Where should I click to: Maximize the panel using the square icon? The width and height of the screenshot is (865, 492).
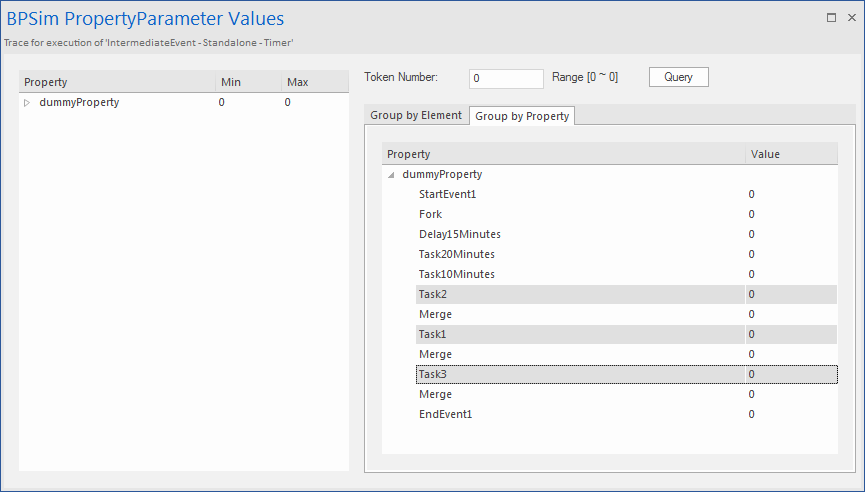click(x=831, y=17)
